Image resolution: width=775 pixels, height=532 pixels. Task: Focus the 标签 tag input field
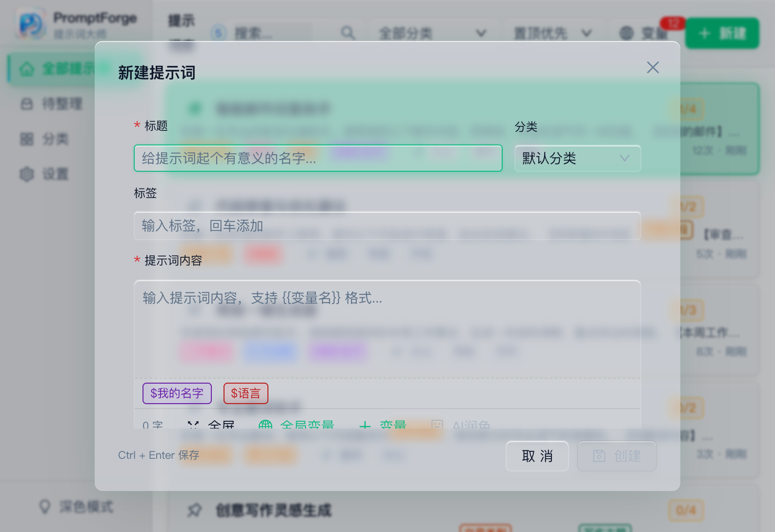coord(387,225)
